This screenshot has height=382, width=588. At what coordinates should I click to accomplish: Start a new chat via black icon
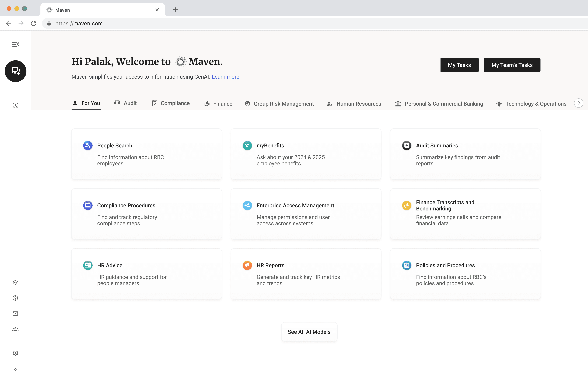pyautogui.click(x=16, y=71)
